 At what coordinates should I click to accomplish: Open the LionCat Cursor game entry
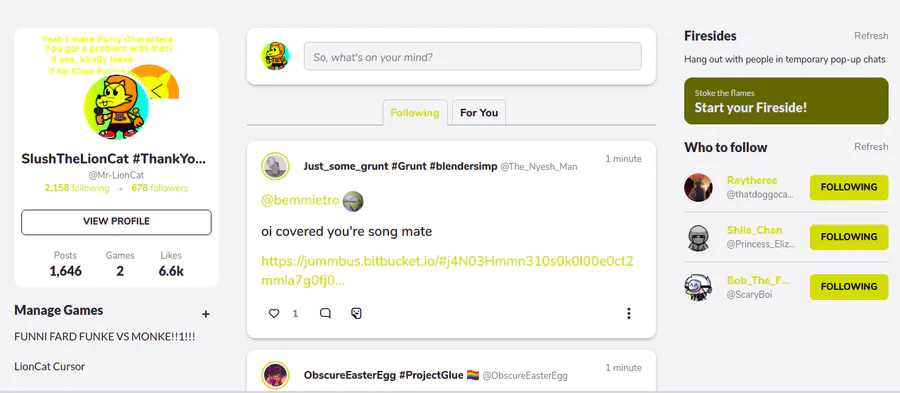point(49,366)
